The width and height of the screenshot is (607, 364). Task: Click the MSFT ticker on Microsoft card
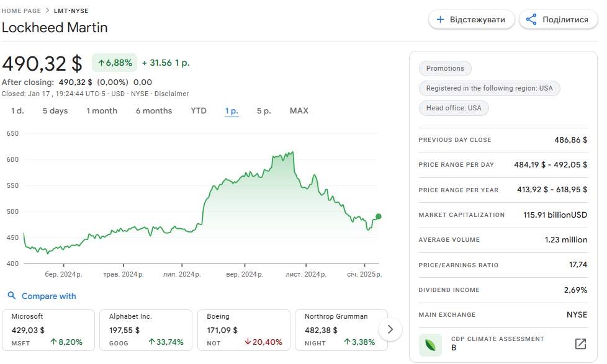(20, 343)
